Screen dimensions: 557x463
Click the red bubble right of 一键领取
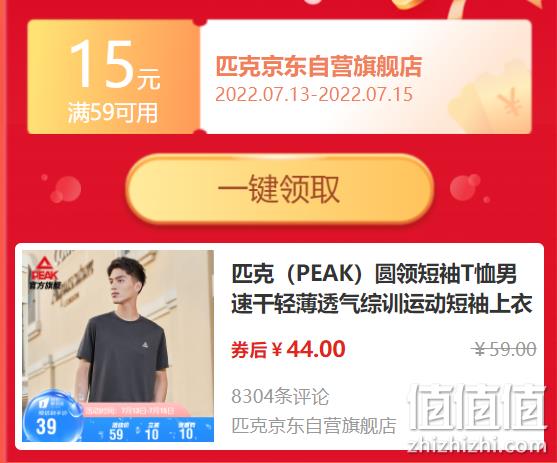click(x=465, y=187)
